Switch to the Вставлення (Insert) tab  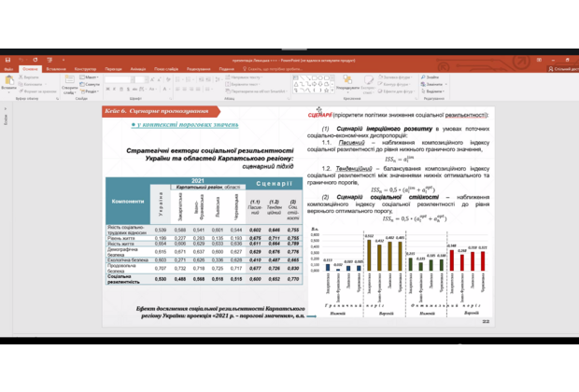56,69
